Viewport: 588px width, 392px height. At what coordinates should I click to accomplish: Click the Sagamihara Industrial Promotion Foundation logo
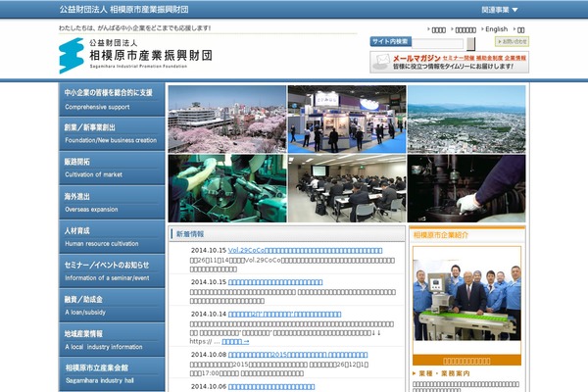point(136,55)
